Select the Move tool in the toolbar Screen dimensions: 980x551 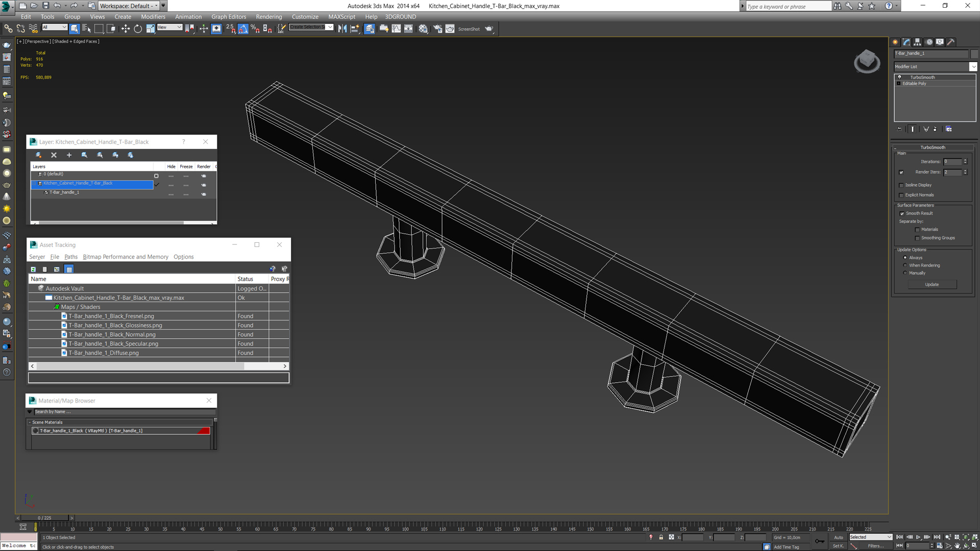(x=125, y=29)
